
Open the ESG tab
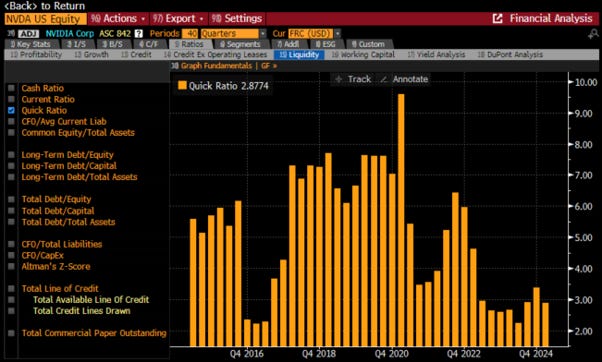(325, 44)
